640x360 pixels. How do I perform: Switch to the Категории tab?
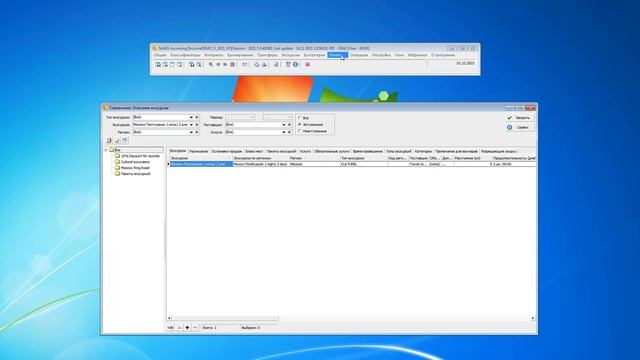click(x=423, y=151)
